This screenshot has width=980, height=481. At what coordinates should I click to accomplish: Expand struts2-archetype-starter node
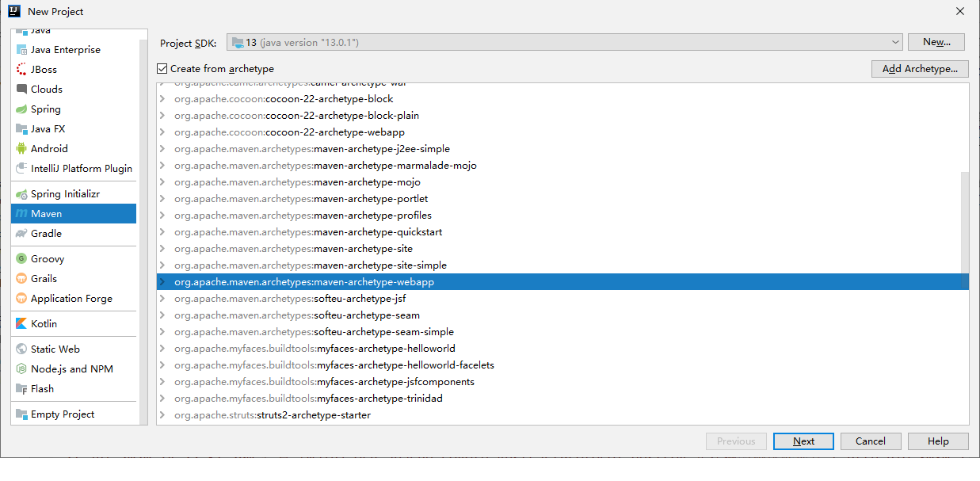coord(162,415)
